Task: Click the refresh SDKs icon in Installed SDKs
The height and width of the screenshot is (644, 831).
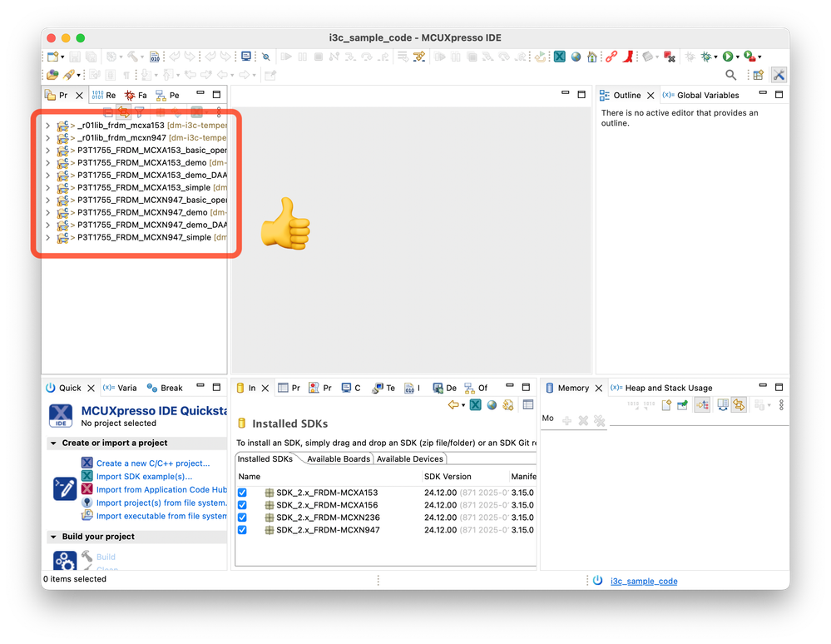Action: pyautogui.click(x=508, y=405)
